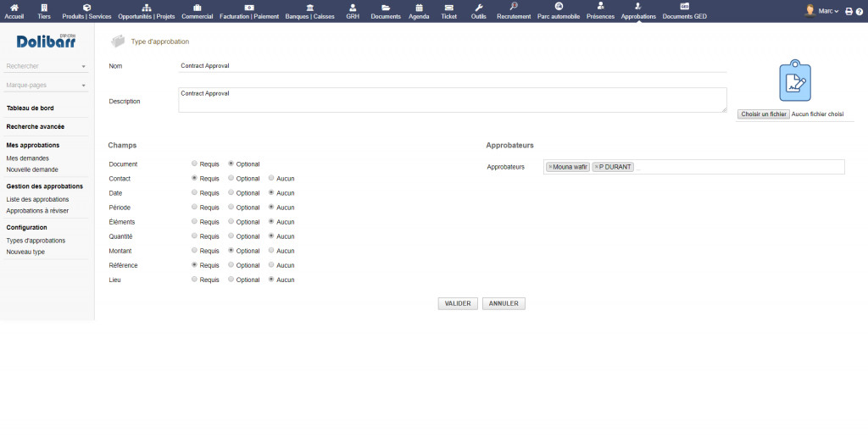Click the approval type clipboard image

coord(795,81)
